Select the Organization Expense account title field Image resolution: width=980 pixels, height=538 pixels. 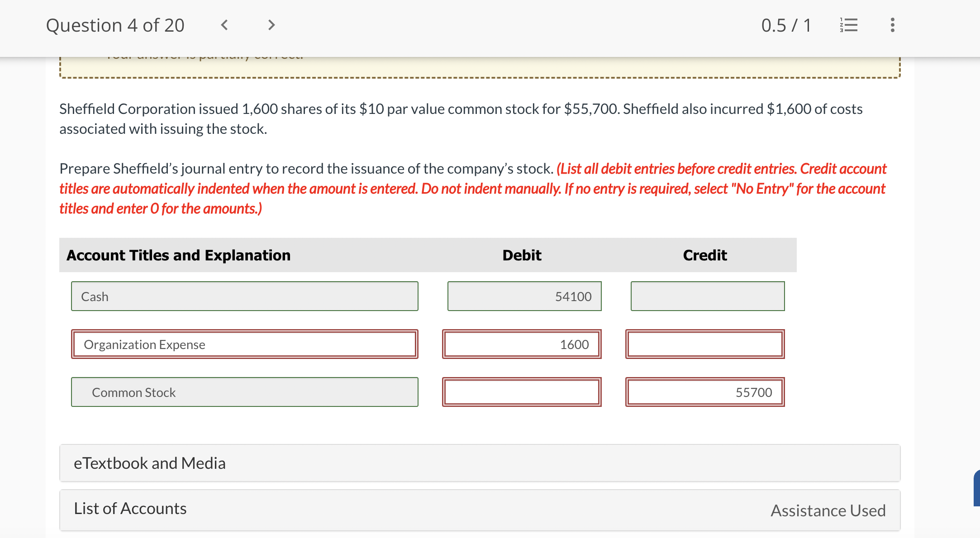point(244,344)
